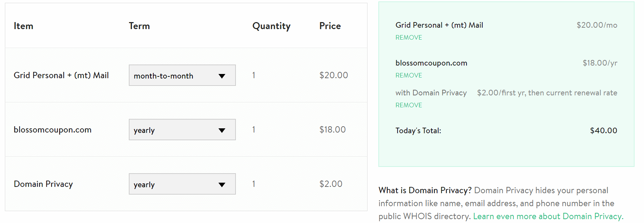Open Learn even more about Domain Privacy link
644x223 pixels.
pyautogui.click(x=548, y=216)
